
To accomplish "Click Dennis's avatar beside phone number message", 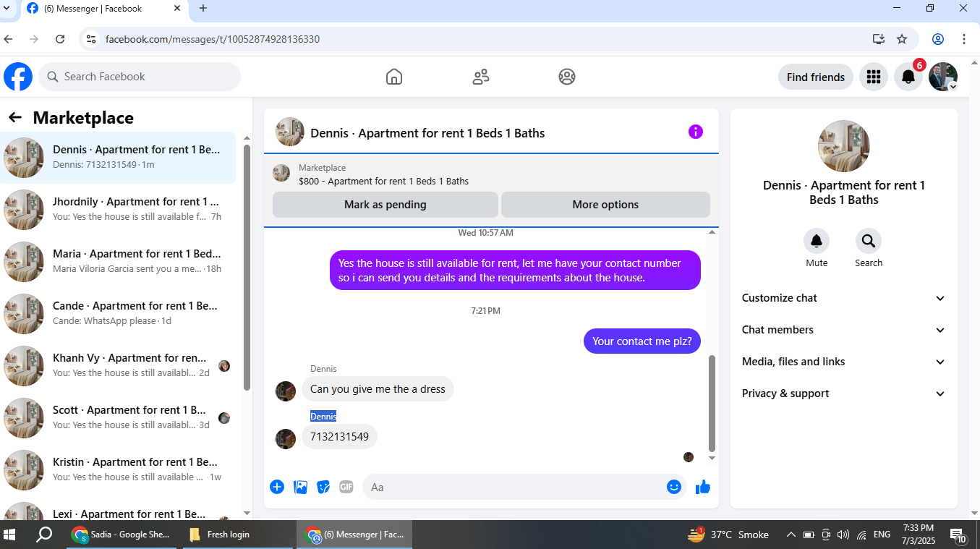I will pyautogui.click(x=286, y=439).
